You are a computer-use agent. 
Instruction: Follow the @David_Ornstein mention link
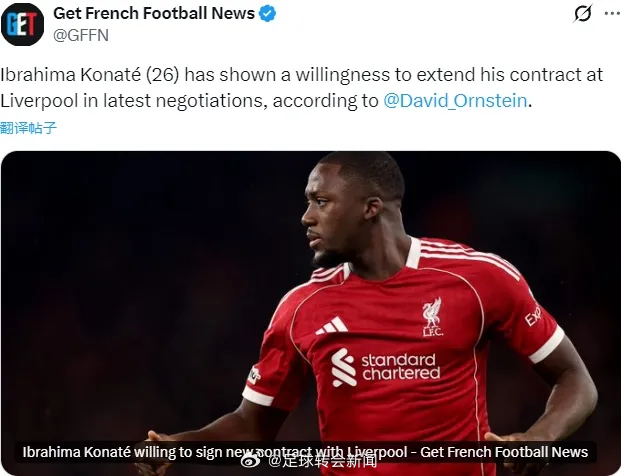(x=455, y=101)
